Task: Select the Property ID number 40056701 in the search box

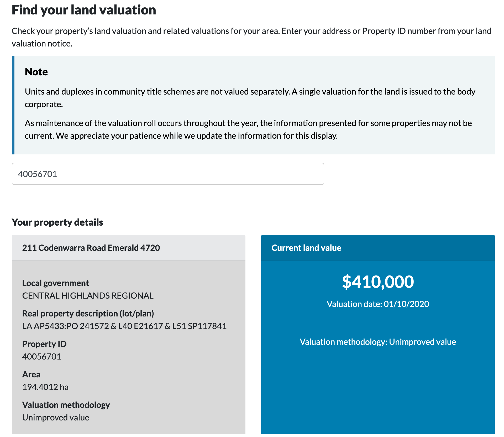Action: coord(37,174)
